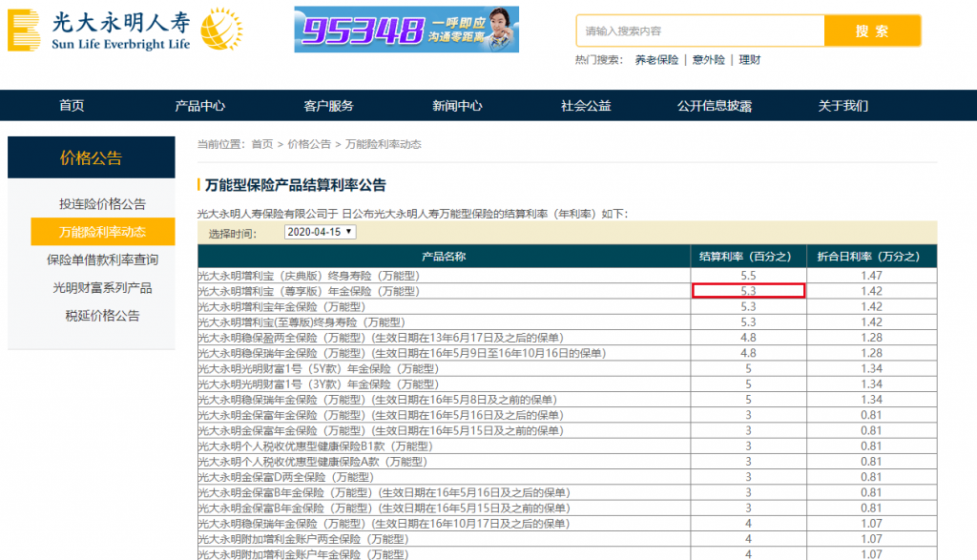This screenshot has height=560, width=977.
Task: Click the 价格公告 sidebar header
Action: (x=91, y=157)
